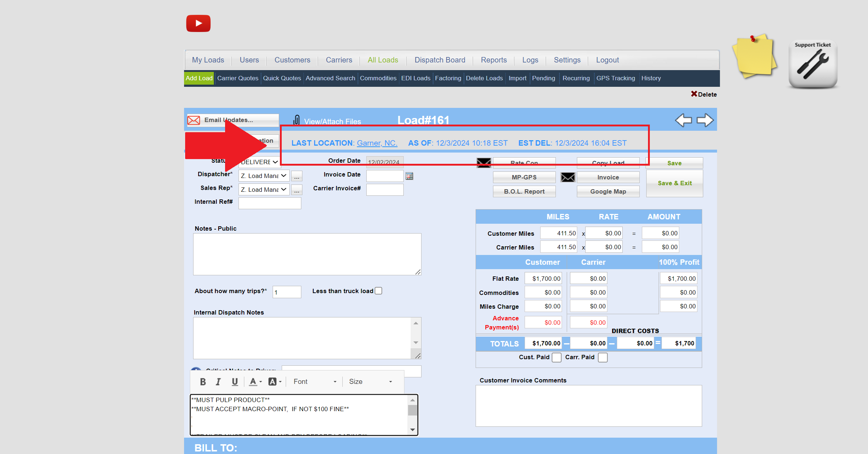Screen dimensions: 868x454
Task: Open Invoice Date calendar picker icon
Action: [x=409, y=176]
